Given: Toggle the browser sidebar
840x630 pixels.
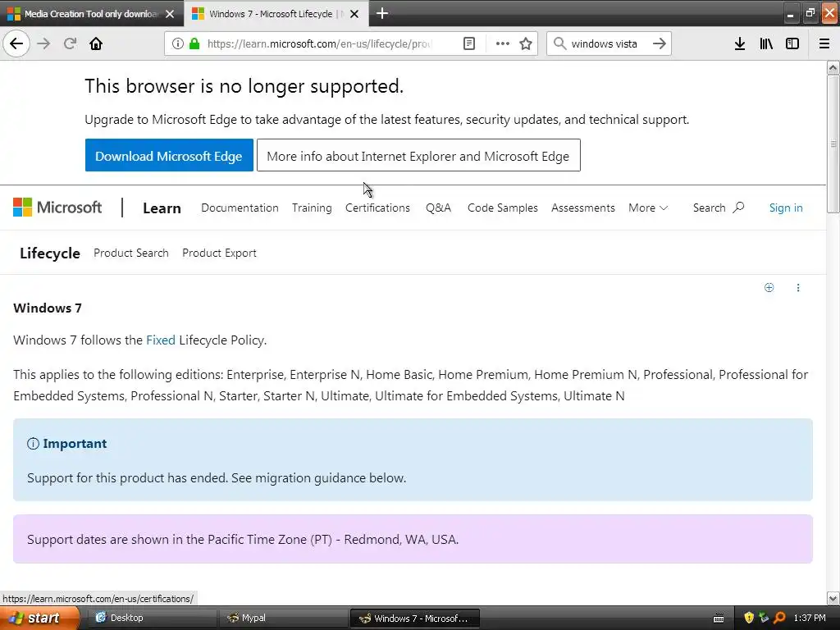Looking at the screenshot, I should (792, 44).
